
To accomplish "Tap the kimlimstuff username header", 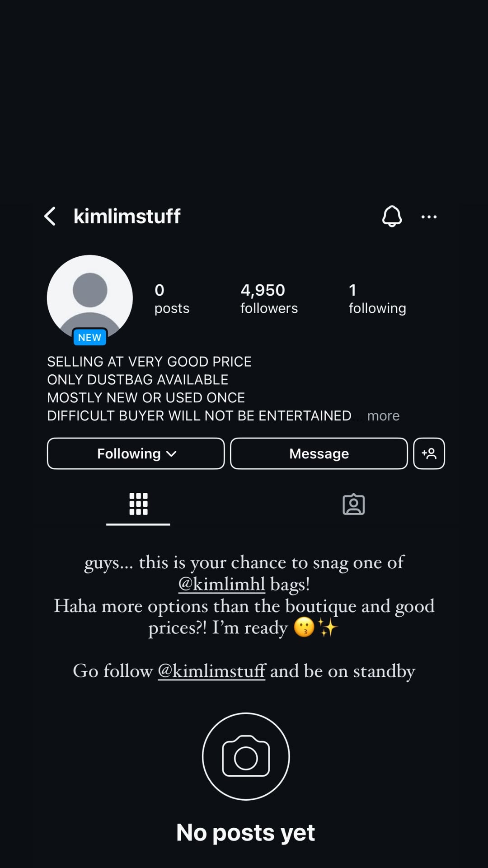I will tap(127, 216).
